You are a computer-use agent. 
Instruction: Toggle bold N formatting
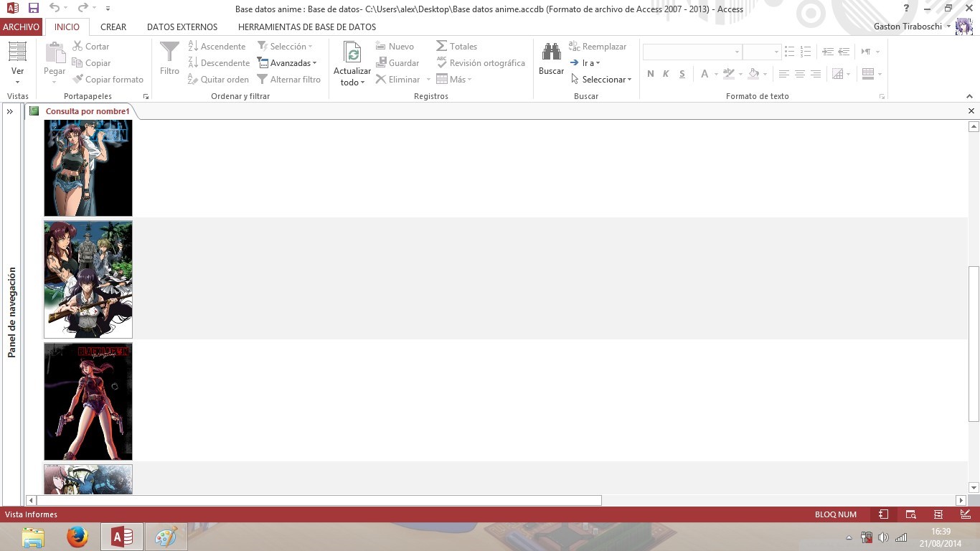pos(651,73)
